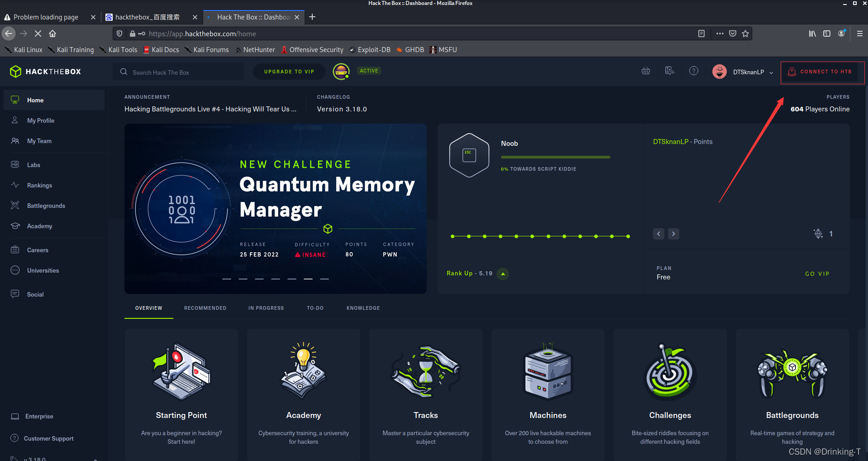Click the Upgrade to VIP button

coord(289,72)
